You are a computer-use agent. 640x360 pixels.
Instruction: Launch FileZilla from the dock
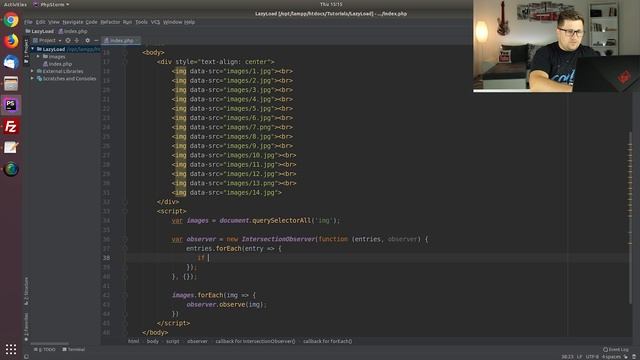(11, 127)
